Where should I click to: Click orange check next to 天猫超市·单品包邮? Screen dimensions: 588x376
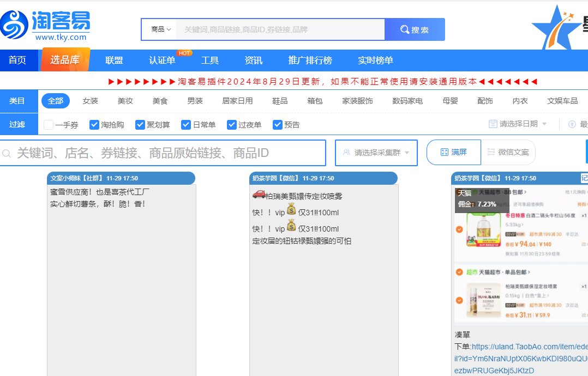pos(459,272)
